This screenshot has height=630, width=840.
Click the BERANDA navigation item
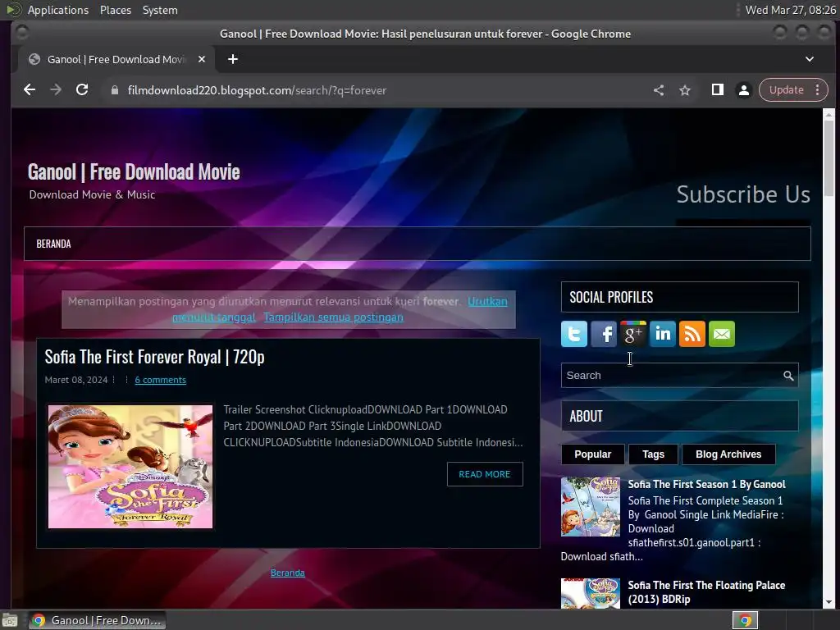(x=53, y=244)
